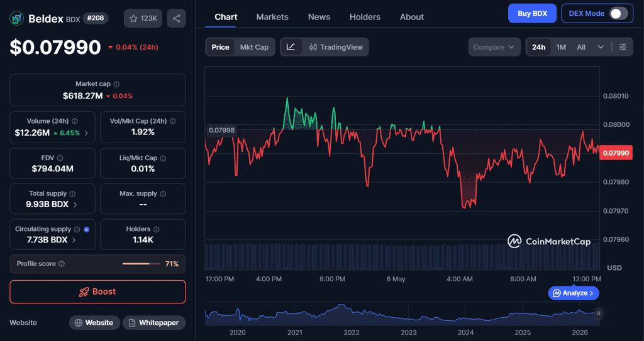This screenshot has width=644, height=341.
Task: Add Beldex to watchlist star 123K
Action: click(143, 18)
